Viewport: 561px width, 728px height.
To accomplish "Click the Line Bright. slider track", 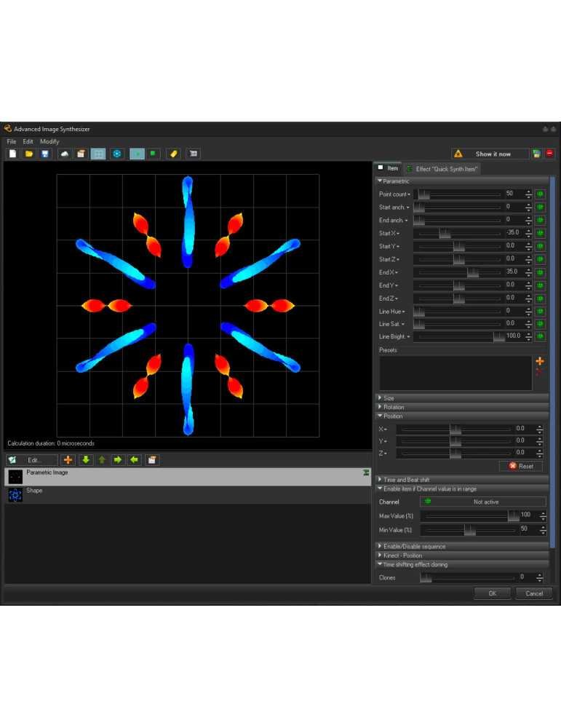I will click(457, 336).
